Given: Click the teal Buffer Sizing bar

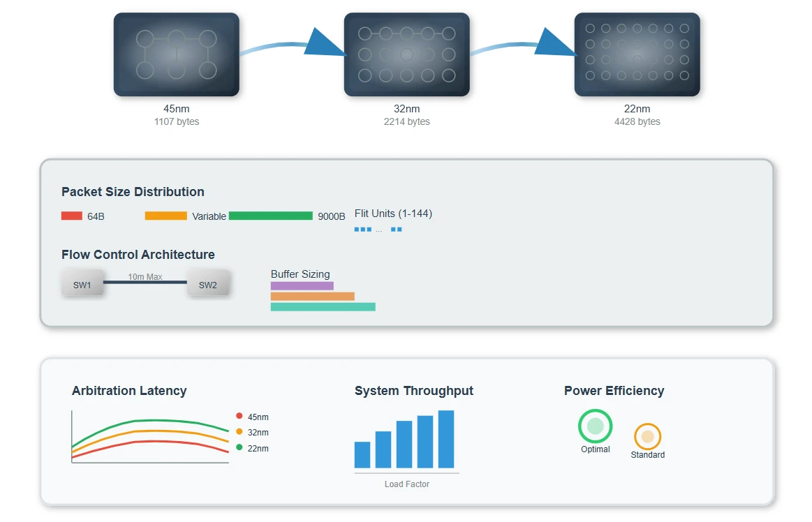Looking at the screenshot, I should click(323, 307).
